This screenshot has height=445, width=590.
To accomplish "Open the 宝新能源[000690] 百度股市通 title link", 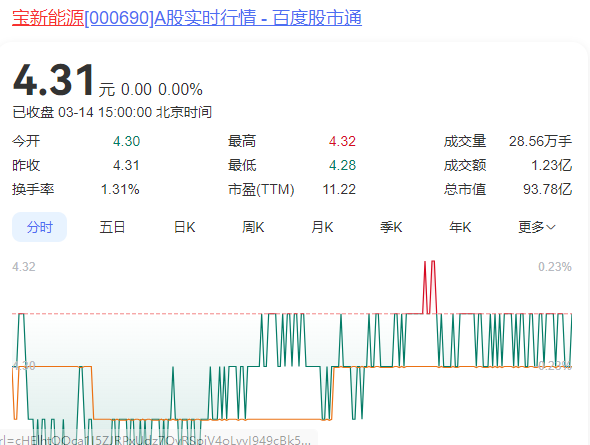I will point(187,18).
